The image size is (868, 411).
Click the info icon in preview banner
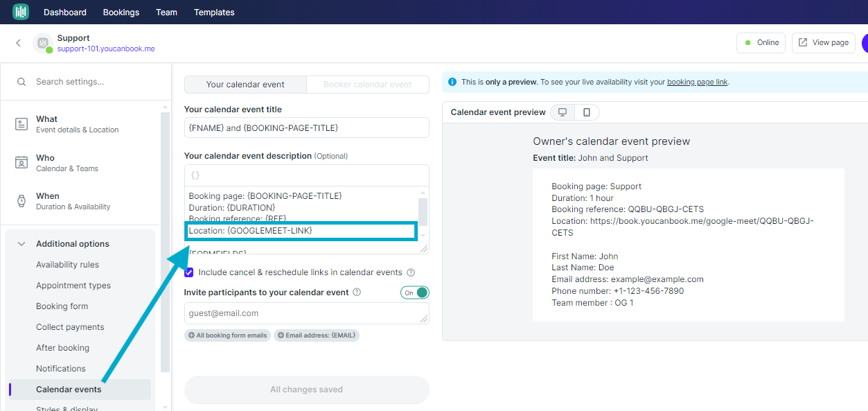click(x=452, y=82)
